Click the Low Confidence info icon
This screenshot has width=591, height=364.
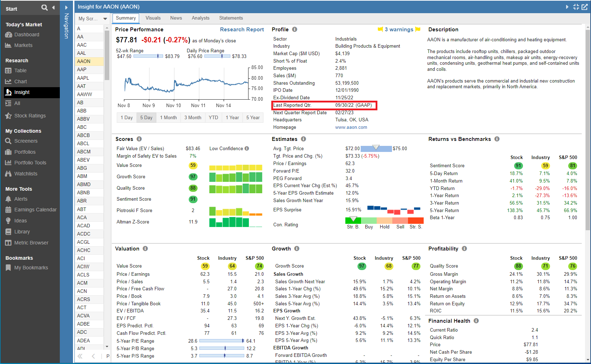(x=247, y=149)
